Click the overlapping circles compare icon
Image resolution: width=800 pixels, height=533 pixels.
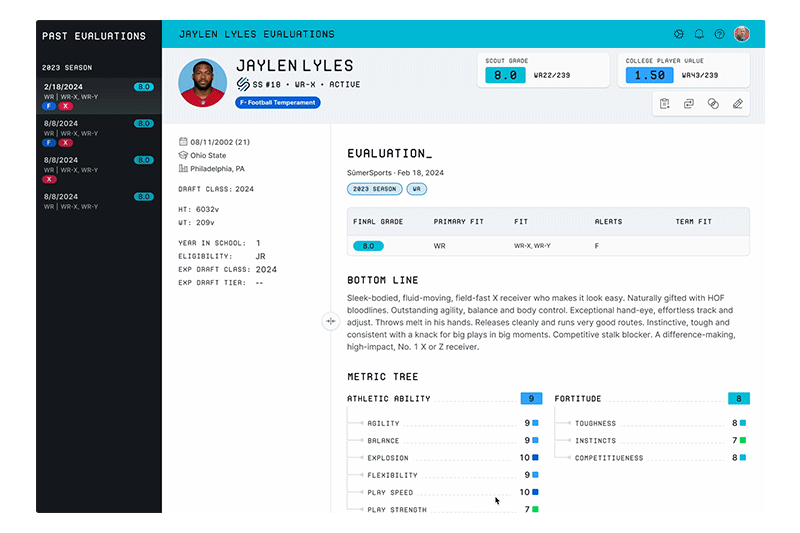[713, 103]
